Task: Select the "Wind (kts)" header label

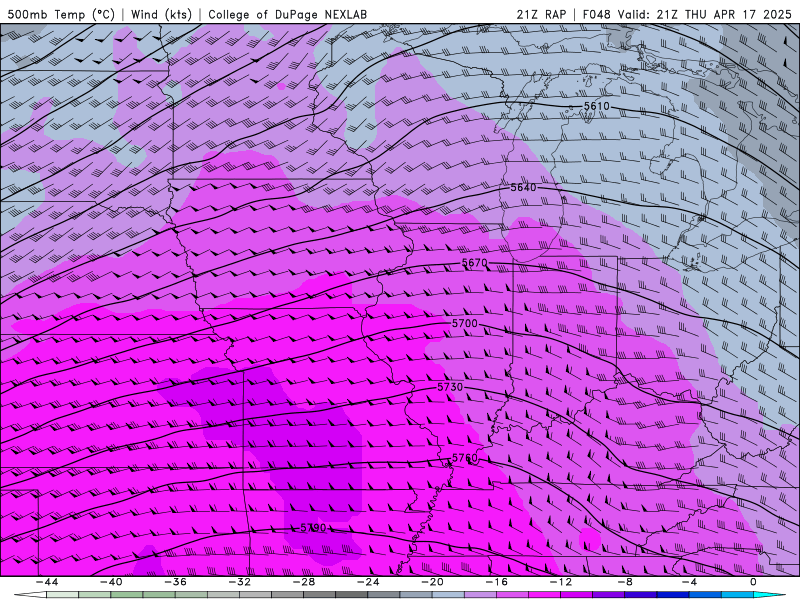Action: [161, 14]
